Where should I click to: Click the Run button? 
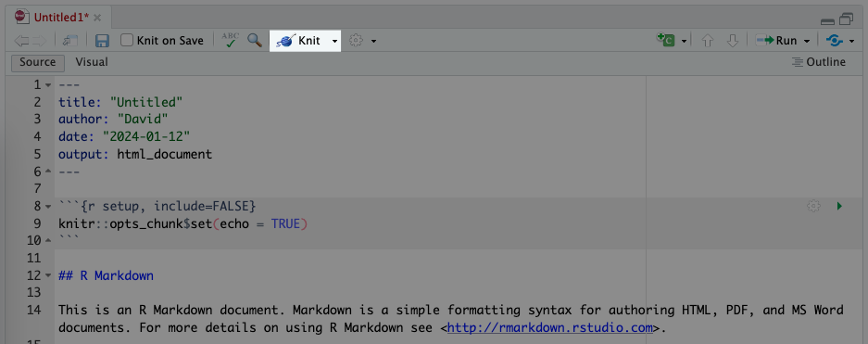pos(776,41)
